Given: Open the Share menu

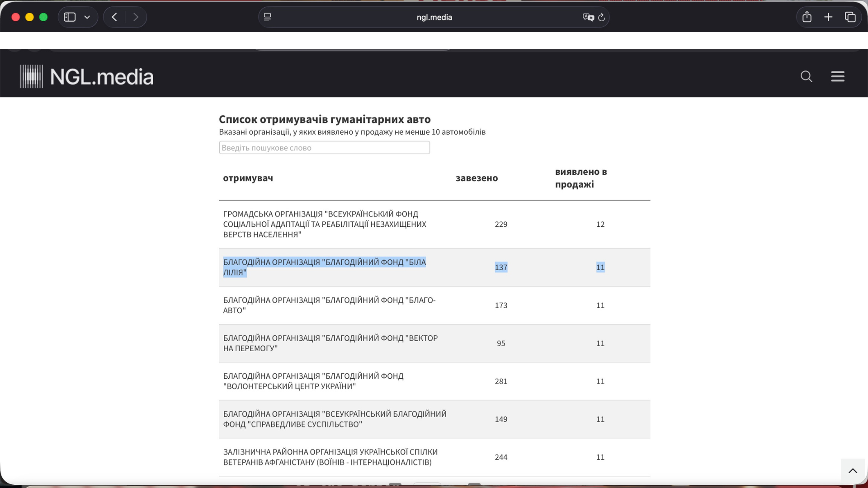Looking at the screenshot, I should [x=807, y=17].
